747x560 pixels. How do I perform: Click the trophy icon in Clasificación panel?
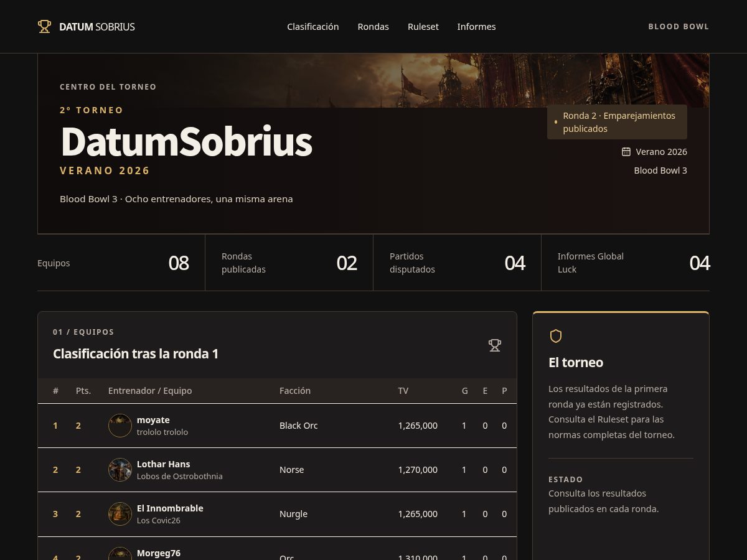pos(495,345)
